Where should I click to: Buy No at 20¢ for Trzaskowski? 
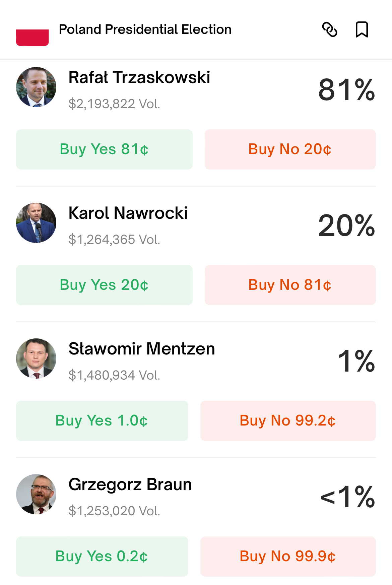click(290, 149)
